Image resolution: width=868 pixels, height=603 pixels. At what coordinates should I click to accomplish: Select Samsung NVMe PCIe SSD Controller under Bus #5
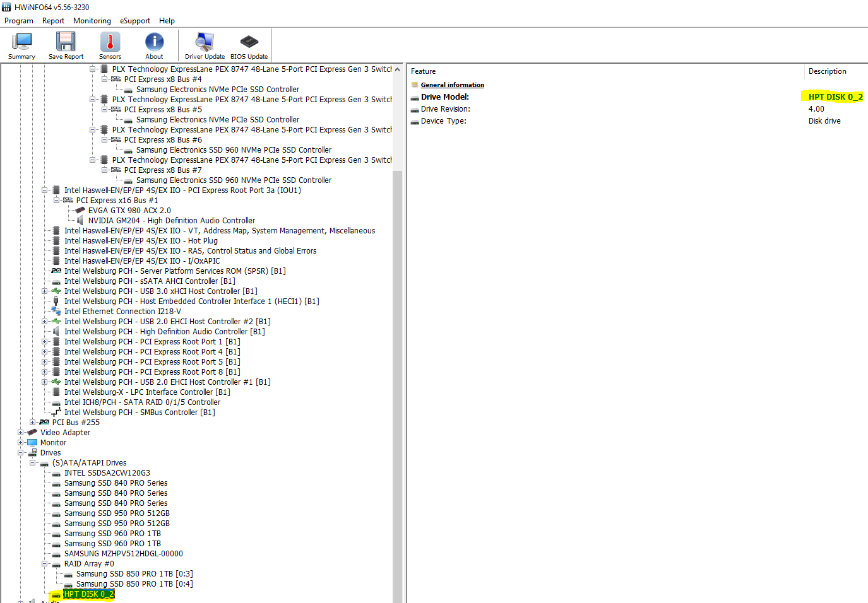point(218,120)
